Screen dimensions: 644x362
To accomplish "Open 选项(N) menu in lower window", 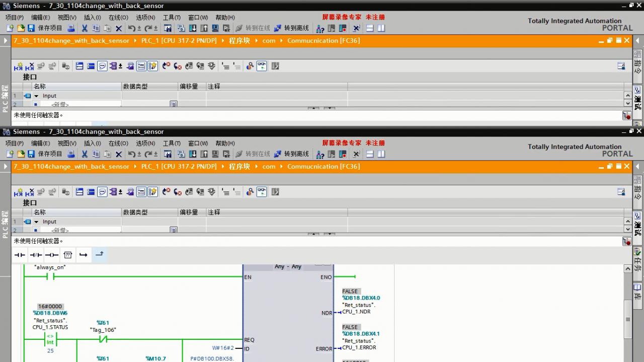I will tap(145, 143).
